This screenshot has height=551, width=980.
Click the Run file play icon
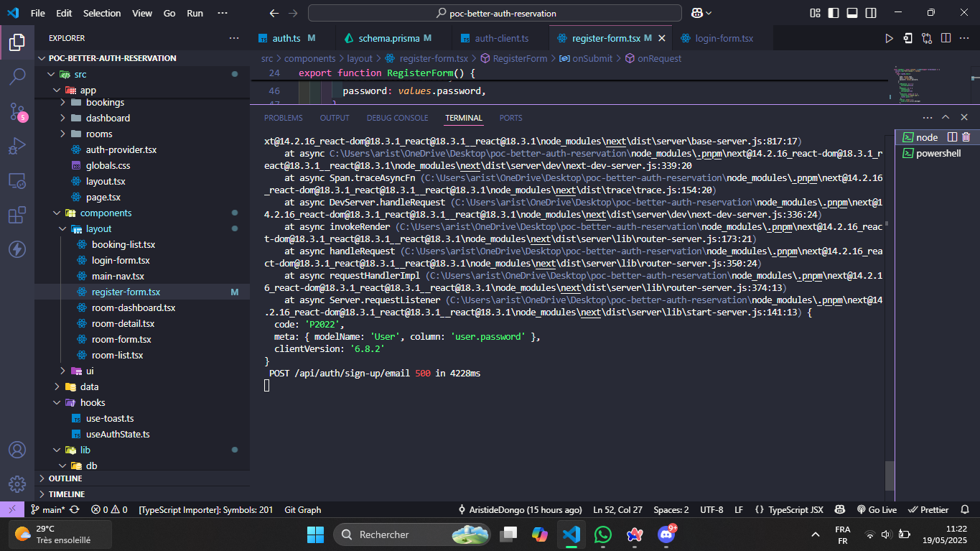(x=889, y=38)
